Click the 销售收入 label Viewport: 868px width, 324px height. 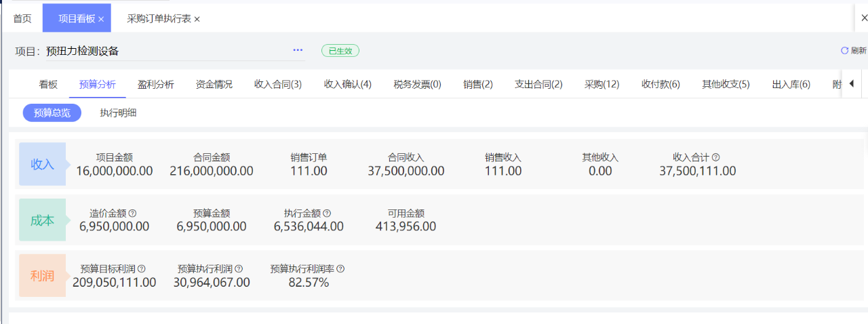point(503,157)
